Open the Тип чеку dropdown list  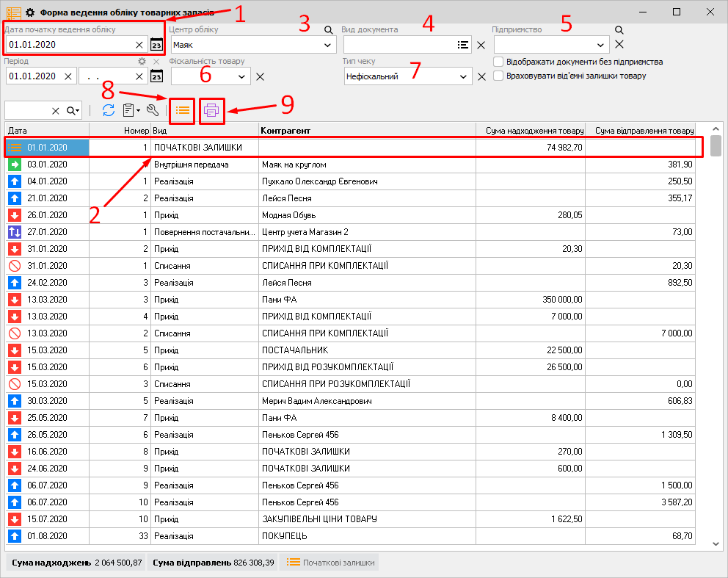point(462,76)
